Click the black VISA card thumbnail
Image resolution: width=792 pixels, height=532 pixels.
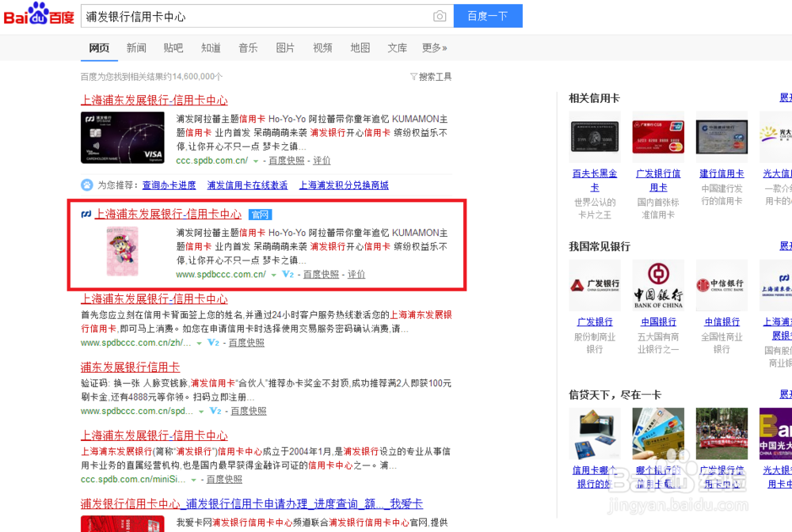point(123,137)
